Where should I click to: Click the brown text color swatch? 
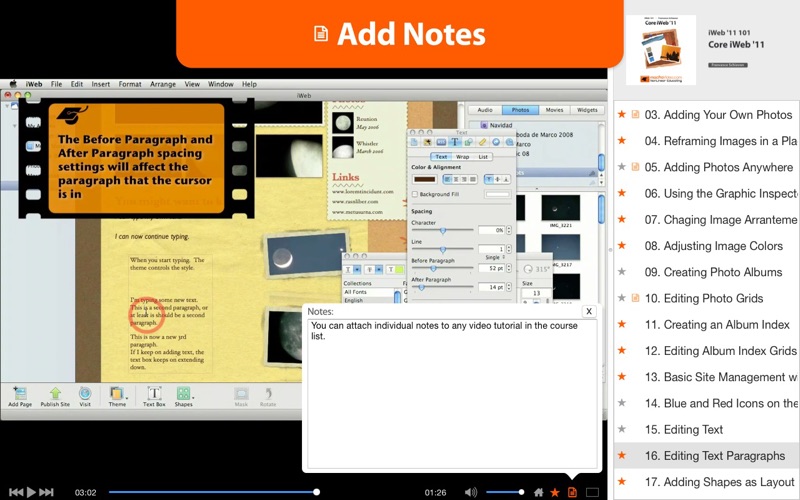tap(424, 179)
